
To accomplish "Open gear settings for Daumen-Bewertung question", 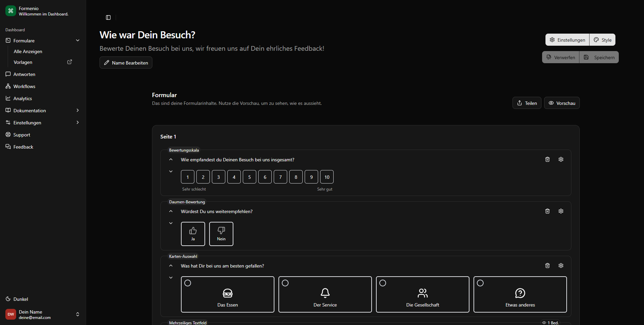I will pyautogui.click(x=561, y=211).
